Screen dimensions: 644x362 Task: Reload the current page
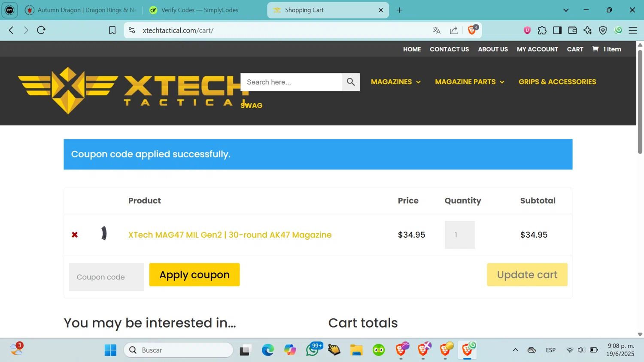coord(41,30)
